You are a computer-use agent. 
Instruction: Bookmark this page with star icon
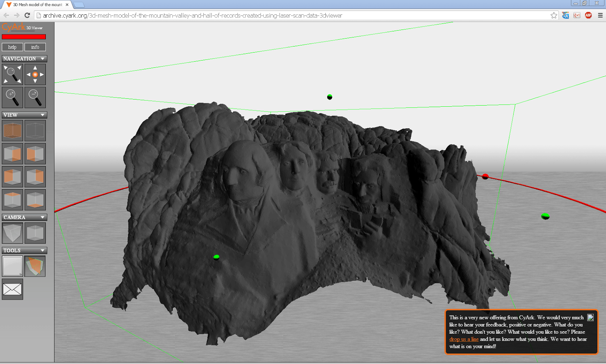pos(554,16)
